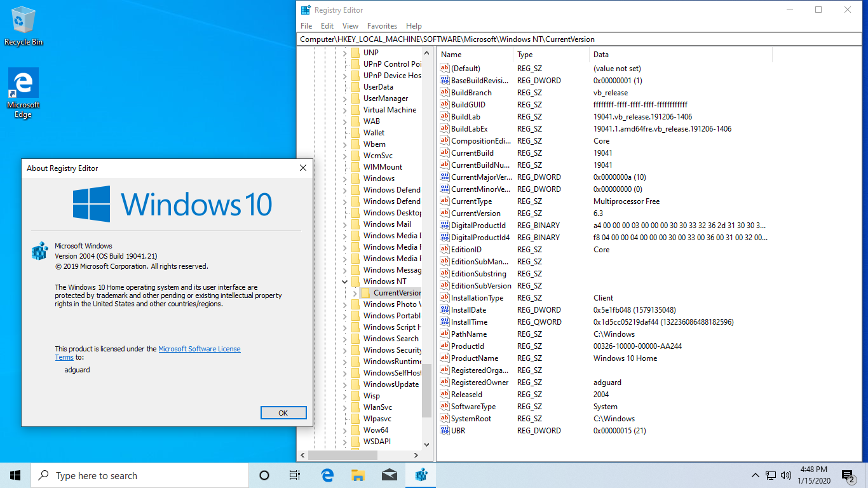Expand the Windows Search key node
Image resolution: width=868 pixels, height=488 pixels.
point(345,339)
